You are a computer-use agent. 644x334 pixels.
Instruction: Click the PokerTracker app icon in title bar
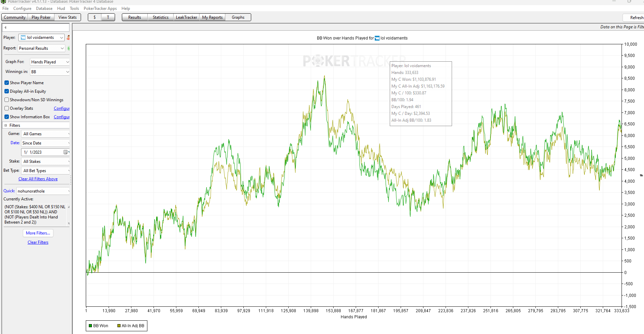[x=3, y=2]
